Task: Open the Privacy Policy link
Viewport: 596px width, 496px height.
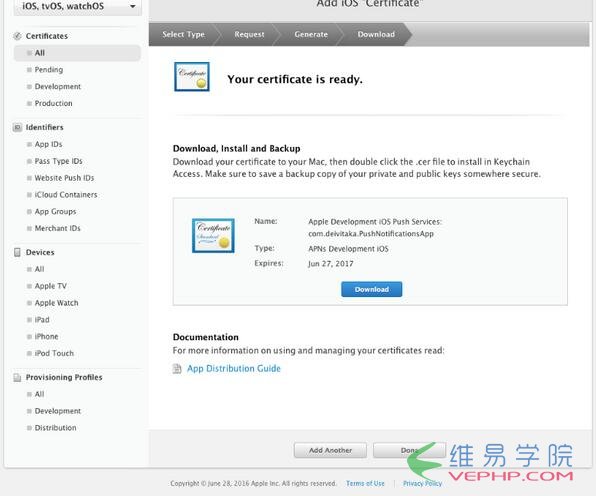Action: 422,483
